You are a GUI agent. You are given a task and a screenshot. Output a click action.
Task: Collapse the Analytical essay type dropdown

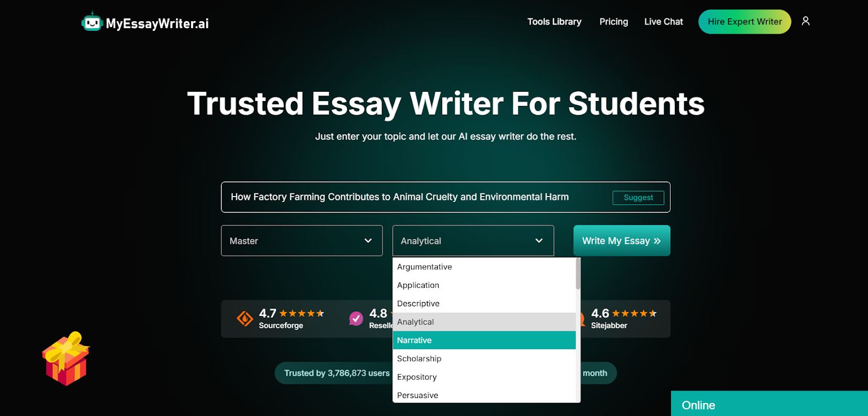pyautogui.click(x=473, y=241)
